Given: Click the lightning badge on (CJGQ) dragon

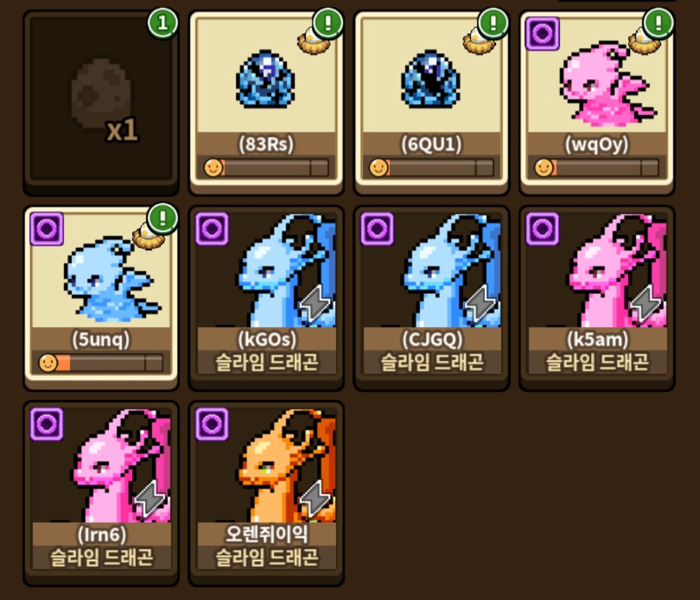Looking at the screenshot, I should [480, 304].
